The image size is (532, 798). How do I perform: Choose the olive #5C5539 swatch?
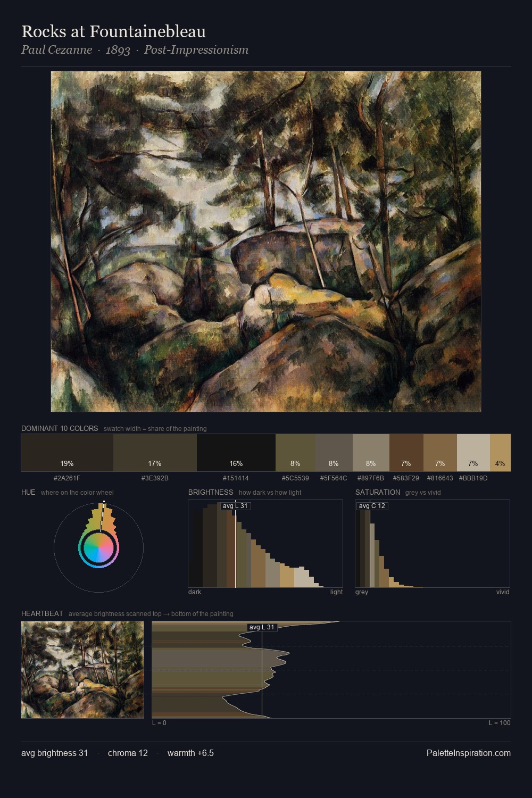295,453
